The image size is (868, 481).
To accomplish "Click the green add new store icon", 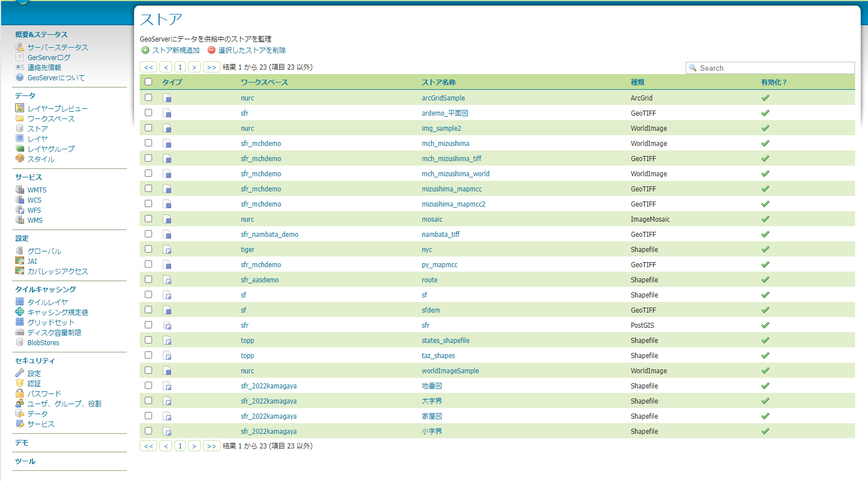I will point(145,51).
